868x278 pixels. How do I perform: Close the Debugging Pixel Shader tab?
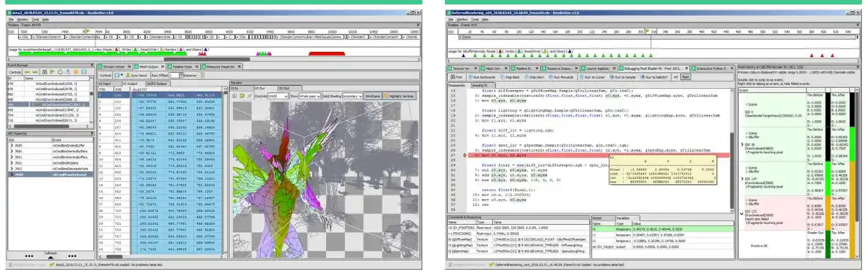coord(686,68)
